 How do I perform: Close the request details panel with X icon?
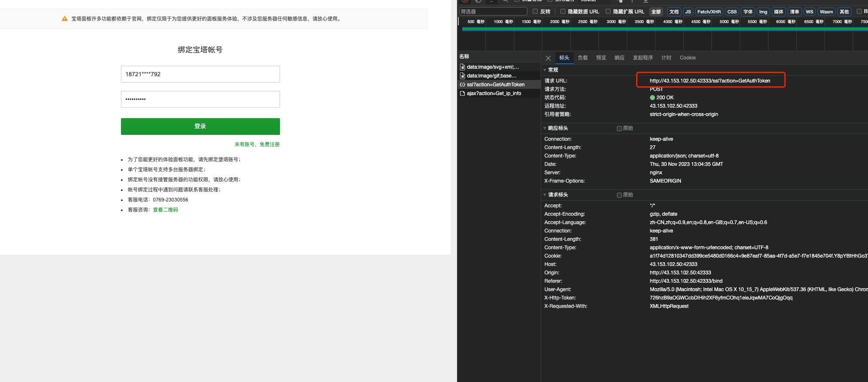548,58
